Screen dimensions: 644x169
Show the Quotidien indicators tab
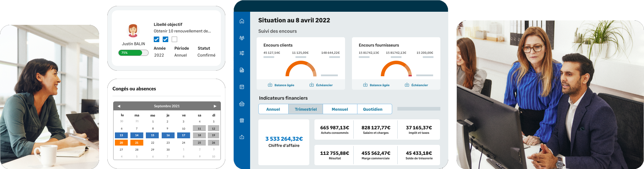tap(373, 109)
